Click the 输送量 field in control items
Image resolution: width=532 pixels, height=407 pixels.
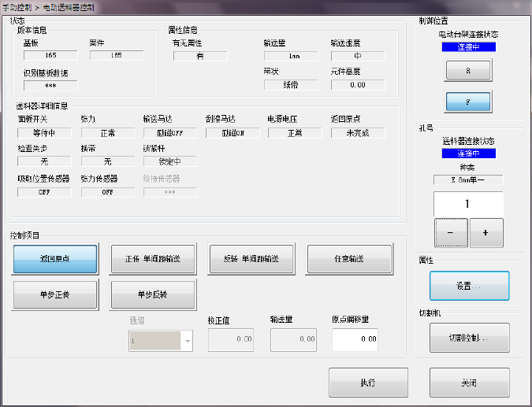pos(293,339)
